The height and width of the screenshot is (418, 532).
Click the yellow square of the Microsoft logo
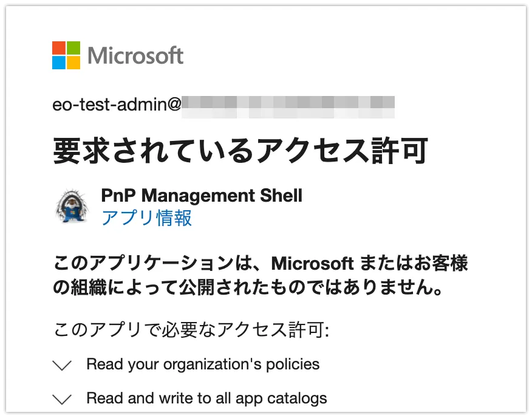73,63
